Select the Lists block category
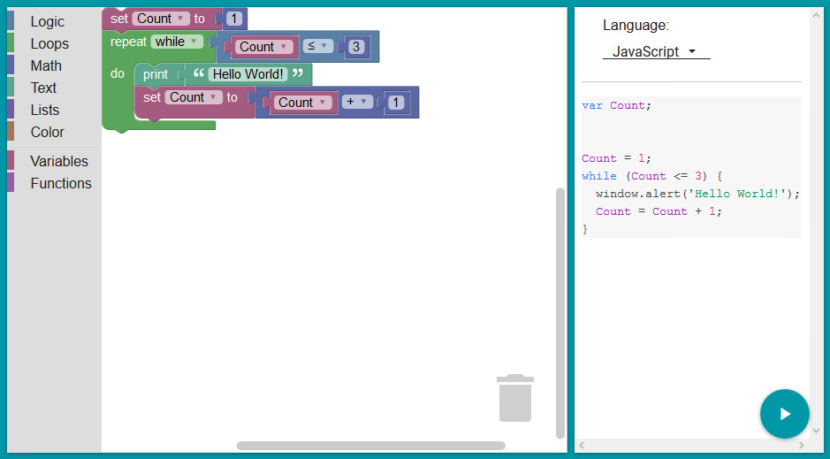Screen dimensions: 830x459 click(x=44, y=110)
